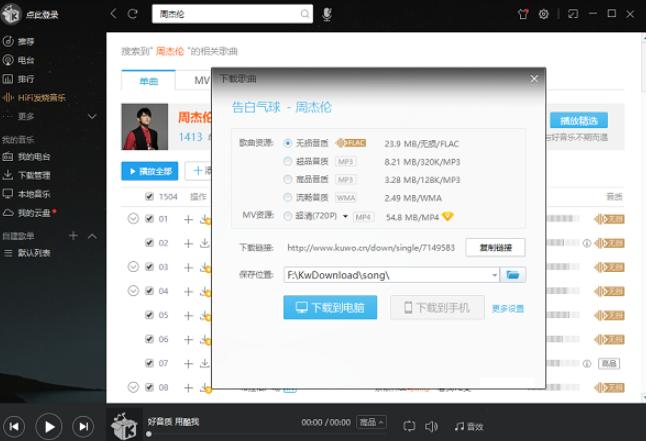Click the login avatar logo
646x441 pixels.
pos(11,14)
